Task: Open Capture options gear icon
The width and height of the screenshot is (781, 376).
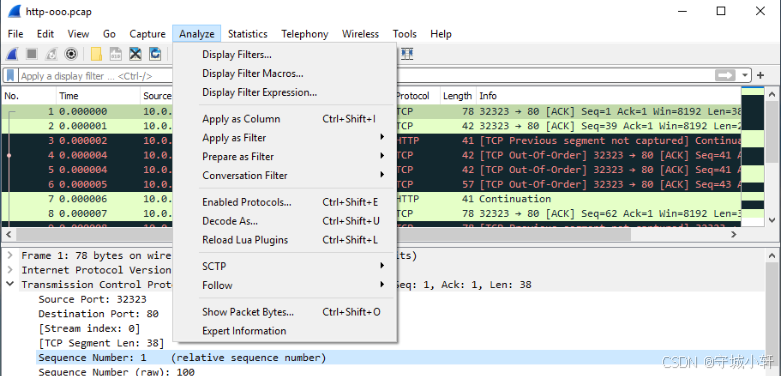Action: pyautogui.click(x=71, y=54)
